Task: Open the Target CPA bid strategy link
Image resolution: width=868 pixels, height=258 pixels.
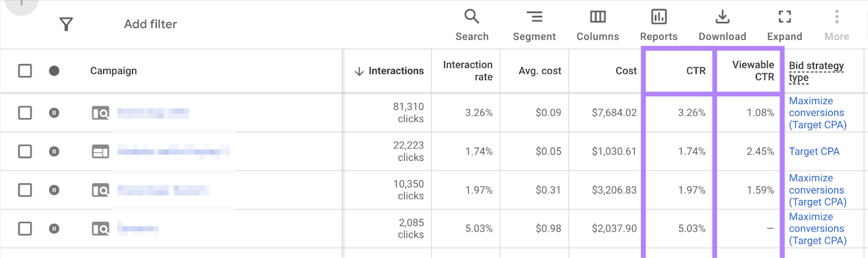Action: (x=814, y=151)
